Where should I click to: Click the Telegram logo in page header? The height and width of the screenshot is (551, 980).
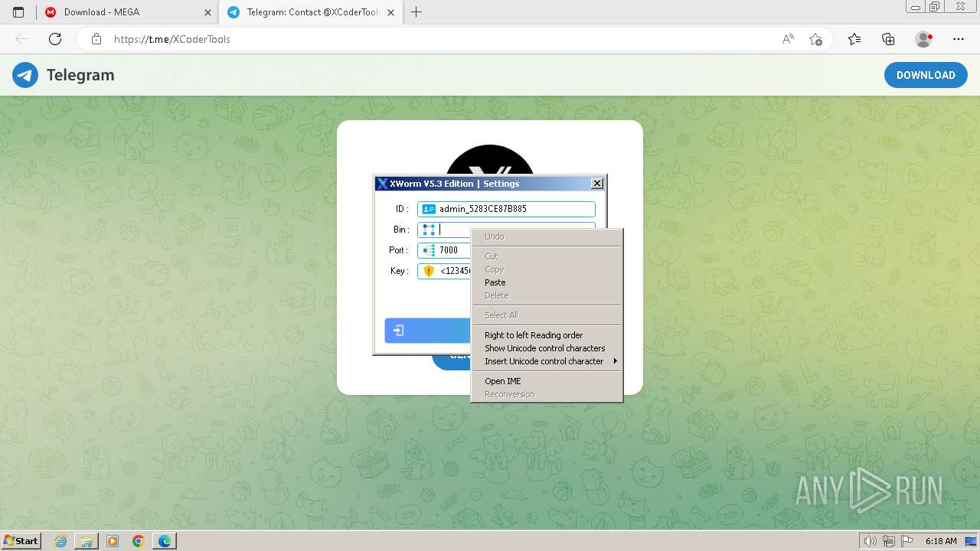(x=25, y=75)
